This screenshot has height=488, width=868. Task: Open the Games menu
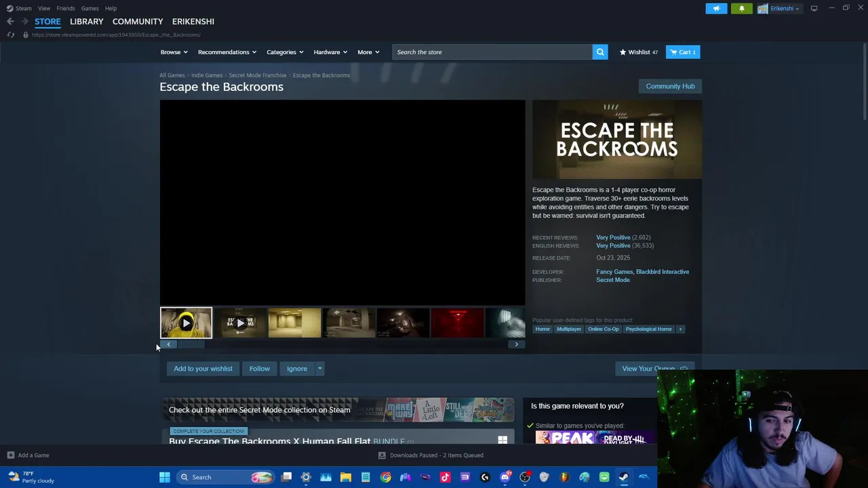90,8
